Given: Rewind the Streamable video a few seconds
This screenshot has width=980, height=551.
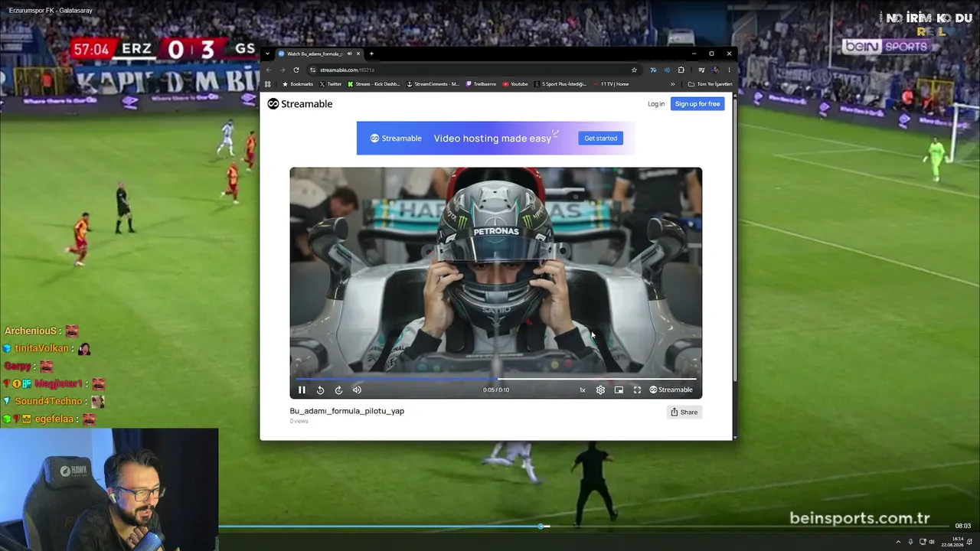Looking at the screenshot, I should point(320,390).
